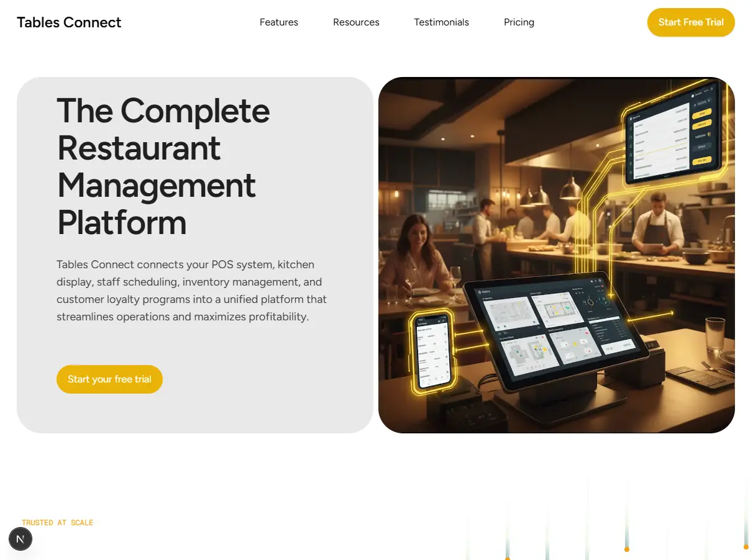Open the Resources navigation item

tap(356, 22)
